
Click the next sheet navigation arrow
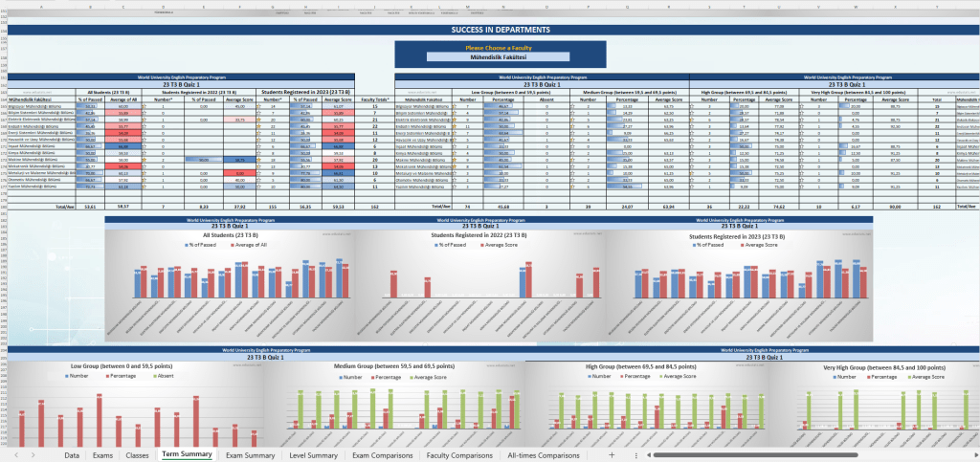(x=33, y=455)
